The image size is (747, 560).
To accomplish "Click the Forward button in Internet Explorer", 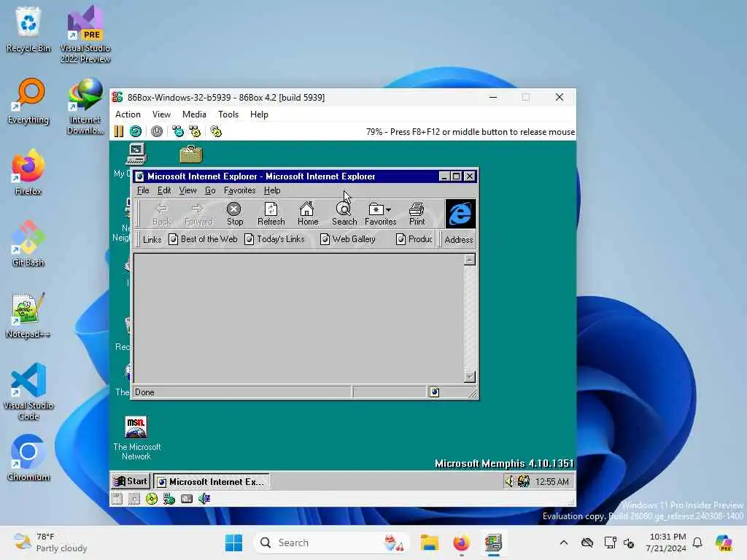I will coord(198,214).
